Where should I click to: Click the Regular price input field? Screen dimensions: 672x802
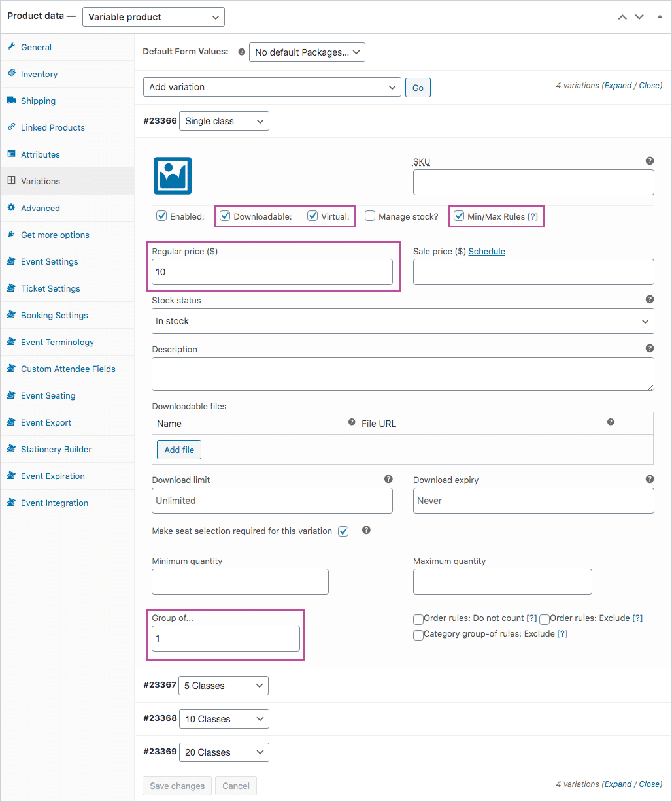(272, 272)
